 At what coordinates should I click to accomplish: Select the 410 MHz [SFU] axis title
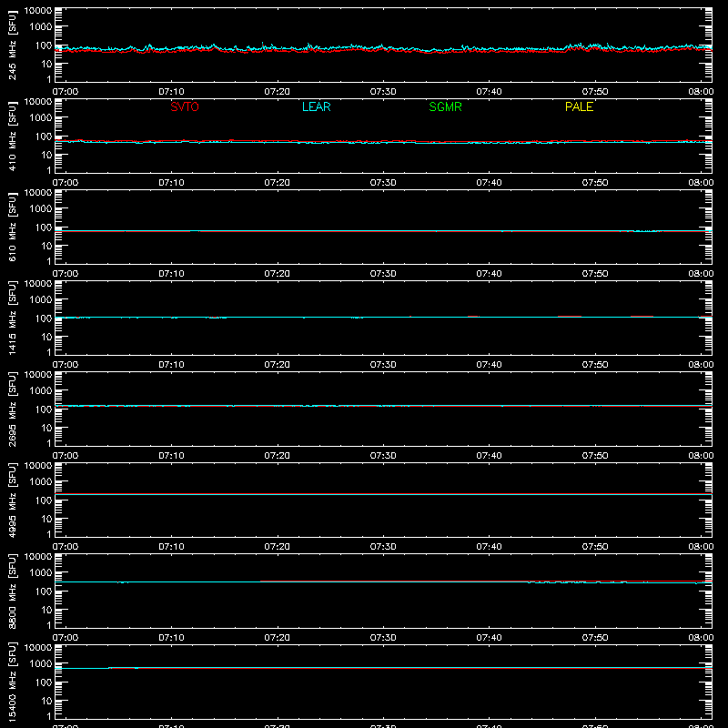pyautogui.click(x=12, y=136)
